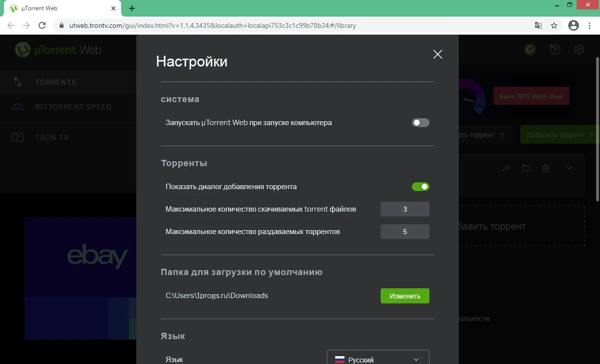Reload the page in Chrome
600x364 pixels.
pyautogui.click(x=42, y=25)
